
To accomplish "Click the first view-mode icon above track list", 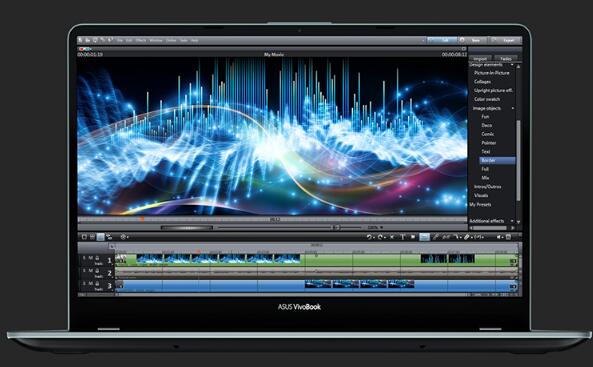I will point(84,237).
